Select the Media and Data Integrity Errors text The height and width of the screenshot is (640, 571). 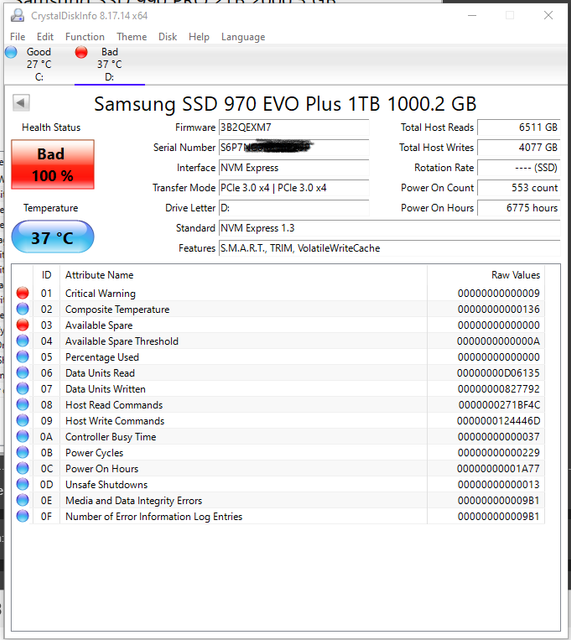133,500
